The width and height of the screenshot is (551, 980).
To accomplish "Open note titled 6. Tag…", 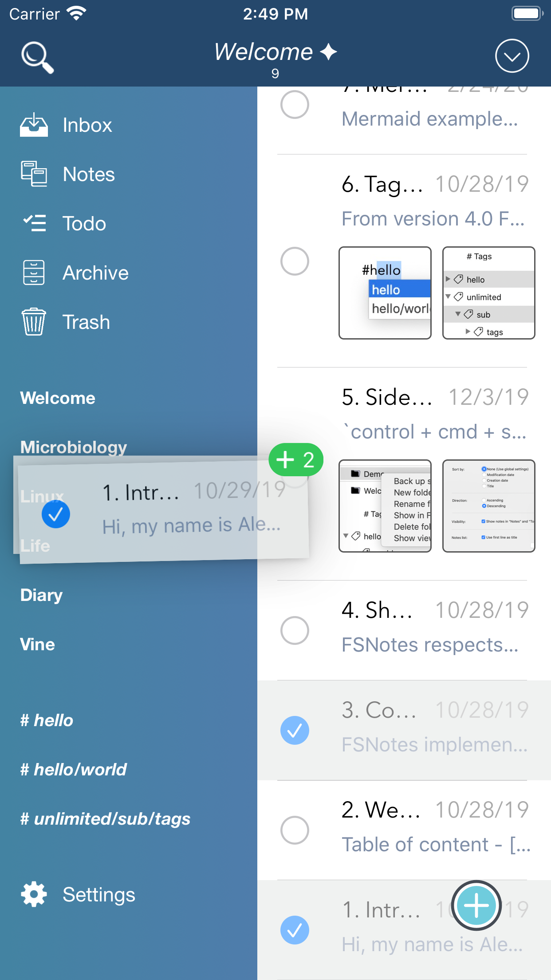I will coord(382,184).
